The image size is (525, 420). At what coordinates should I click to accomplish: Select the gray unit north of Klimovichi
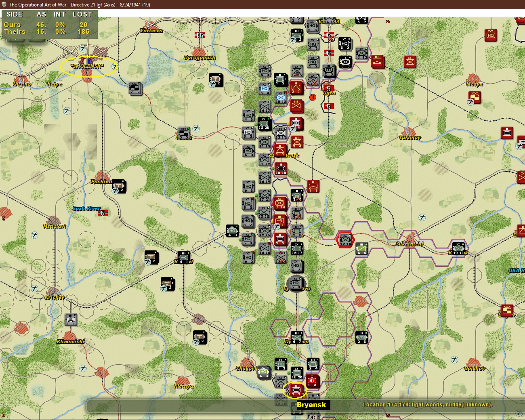point(71,319)
